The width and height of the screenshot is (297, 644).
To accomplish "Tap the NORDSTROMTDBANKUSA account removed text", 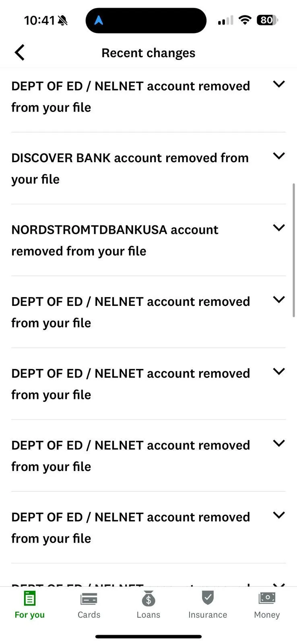I will [x=115, y=240].
